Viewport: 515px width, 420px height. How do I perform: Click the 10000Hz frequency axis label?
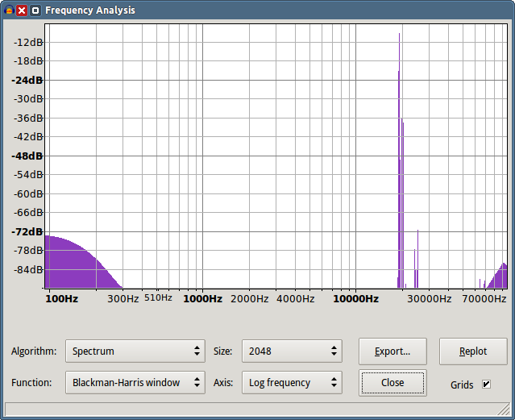(x=355, y=299)
